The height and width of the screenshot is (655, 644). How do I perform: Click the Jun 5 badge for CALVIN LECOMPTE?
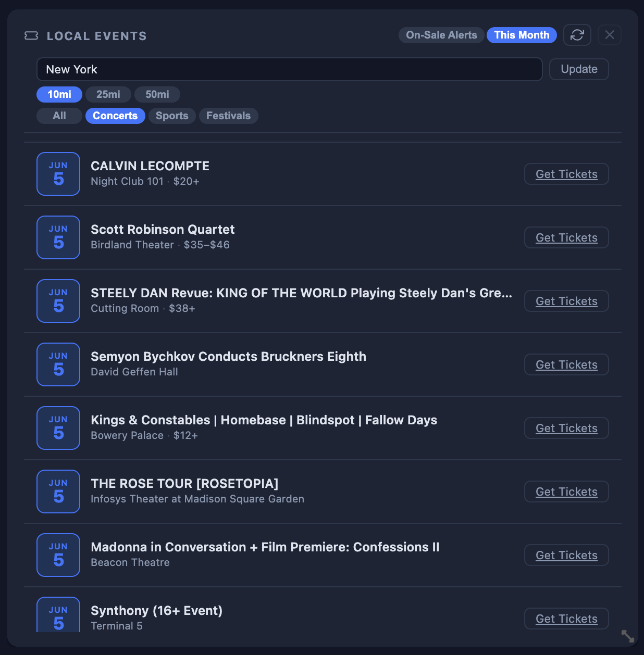pos(58,174)
